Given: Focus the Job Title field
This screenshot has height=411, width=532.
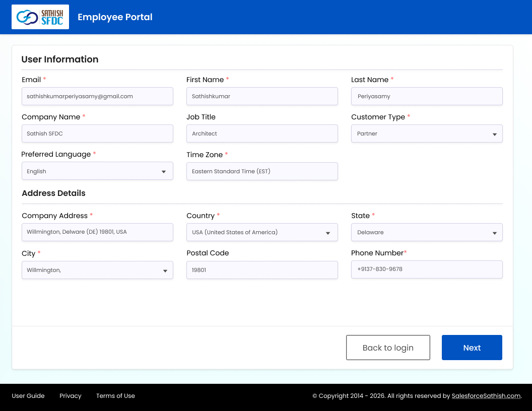Looking at the screenshot, I should pos(262,133).
